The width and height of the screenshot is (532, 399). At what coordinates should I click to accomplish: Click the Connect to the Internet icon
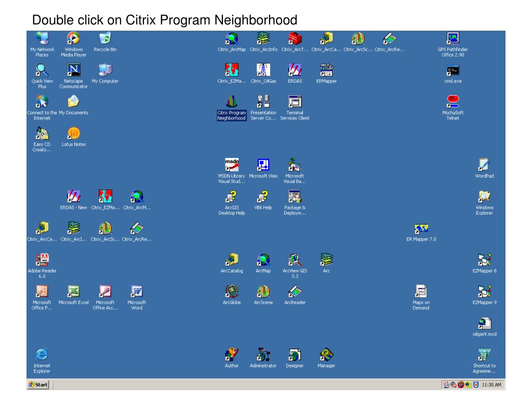click(x=42, y=102)
